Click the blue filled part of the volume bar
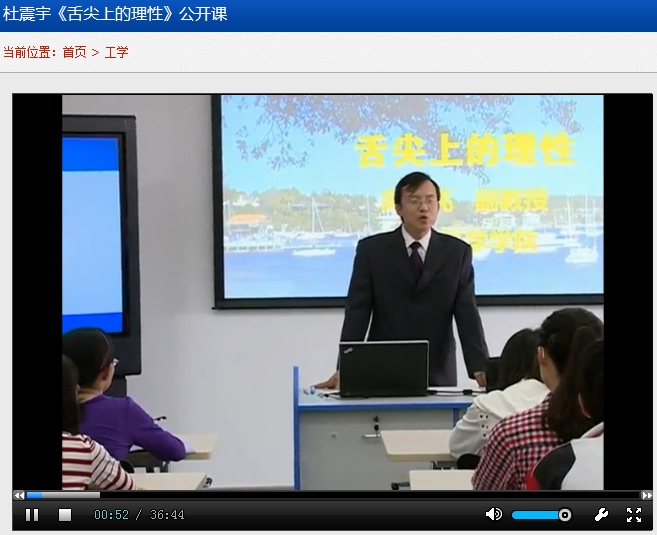This screenshot has height=535, width=657. [x=535, y=515]
